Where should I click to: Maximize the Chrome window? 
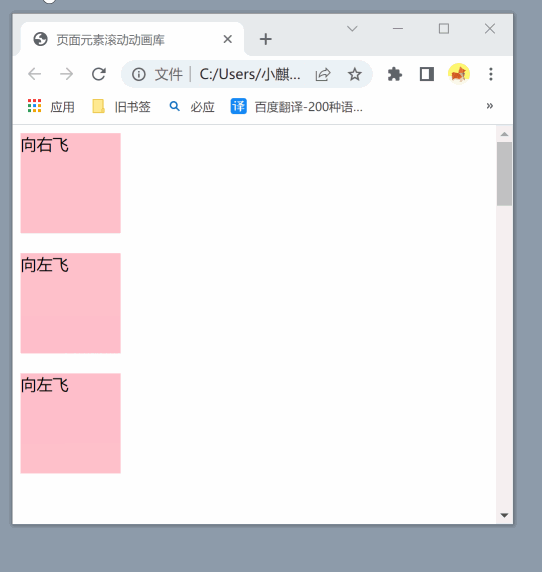[444, 28]
